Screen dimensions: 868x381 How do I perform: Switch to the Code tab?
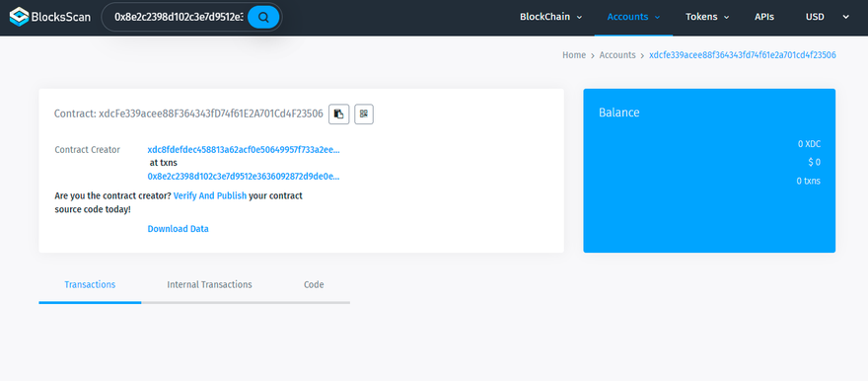coord(314,284)
